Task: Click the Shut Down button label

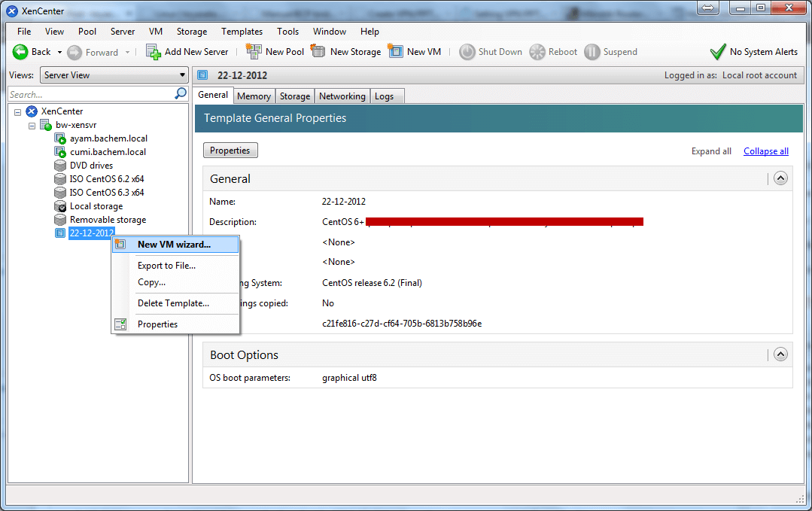Action: click(x=500, y=52)
